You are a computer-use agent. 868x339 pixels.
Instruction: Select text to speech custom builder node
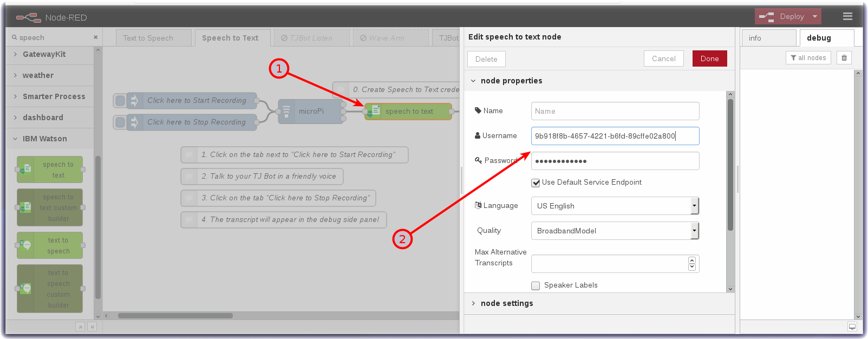(50, 289)
